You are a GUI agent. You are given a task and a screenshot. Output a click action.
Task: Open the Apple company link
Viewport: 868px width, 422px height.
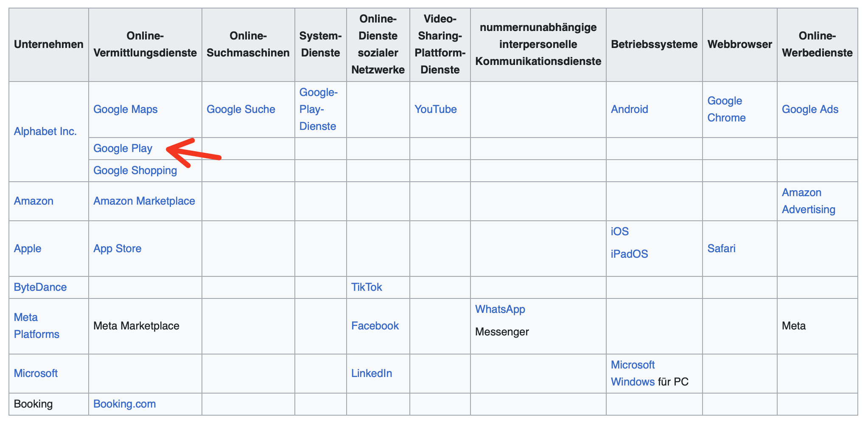click(28, 249)
